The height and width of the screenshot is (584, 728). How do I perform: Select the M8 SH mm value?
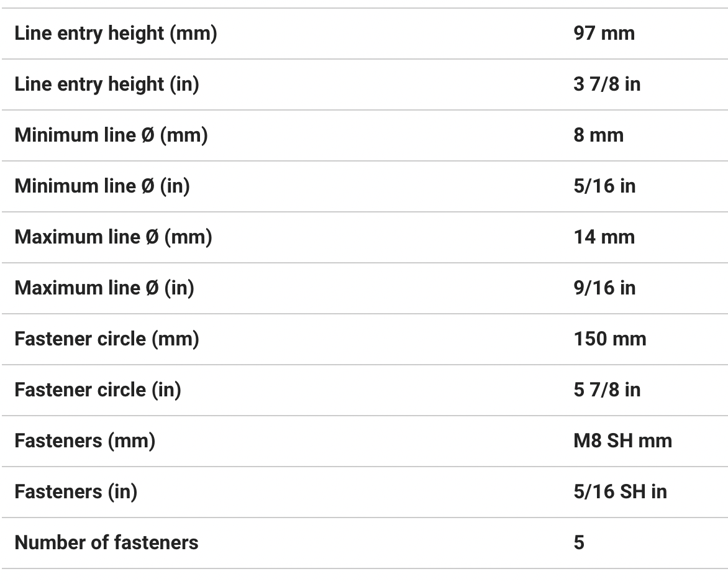(622, 441)
